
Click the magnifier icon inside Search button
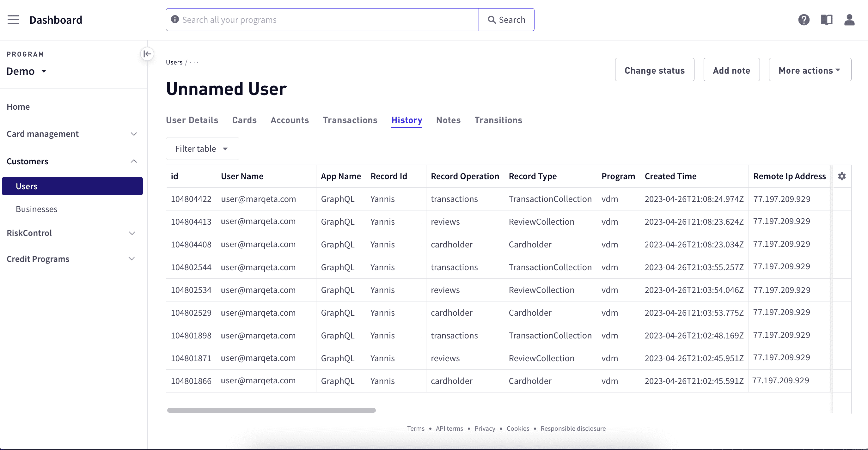click(492, 20)
